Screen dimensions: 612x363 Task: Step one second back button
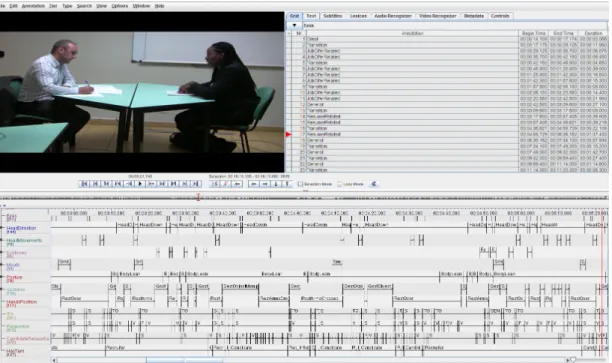click(106, 184)
